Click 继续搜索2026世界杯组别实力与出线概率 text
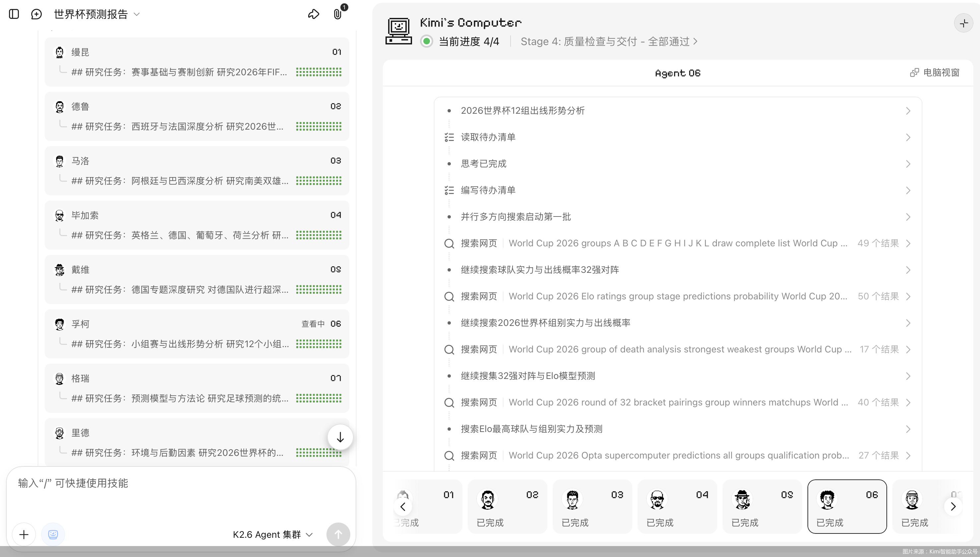 [545, 323]
